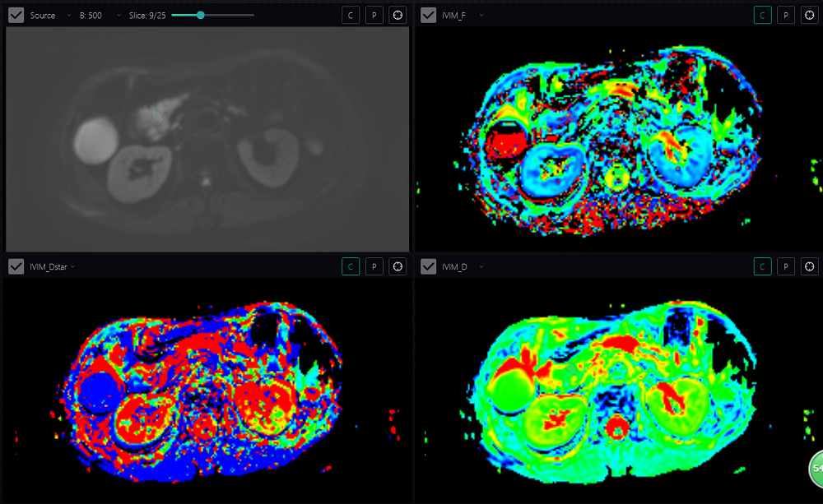Screen dimensions: 823x504
Task: Uncheck the Source panel checkbox
Action: pos(16,16)
